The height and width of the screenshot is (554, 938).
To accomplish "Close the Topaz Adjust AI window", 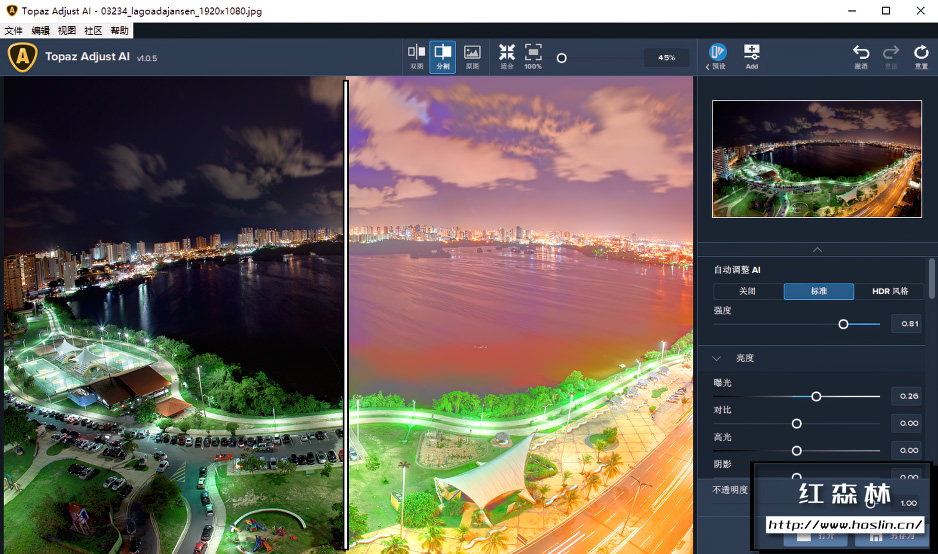I will click(921, 11).
